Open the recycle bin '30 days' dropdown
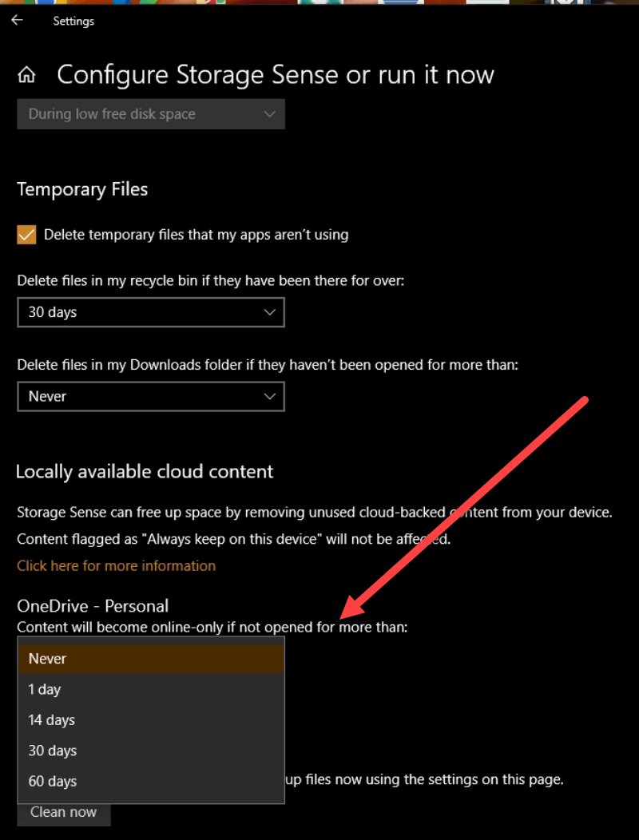Screen dimensions: 639x840 (x=151, y=312)
